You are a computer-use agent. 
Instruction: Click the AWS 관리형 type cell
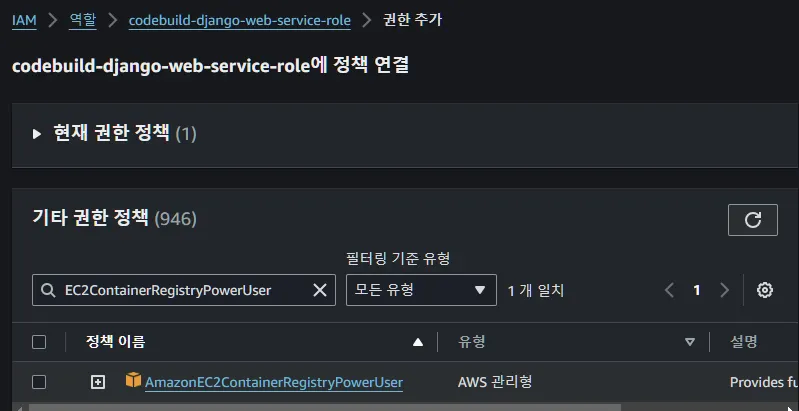click(495, 382)
